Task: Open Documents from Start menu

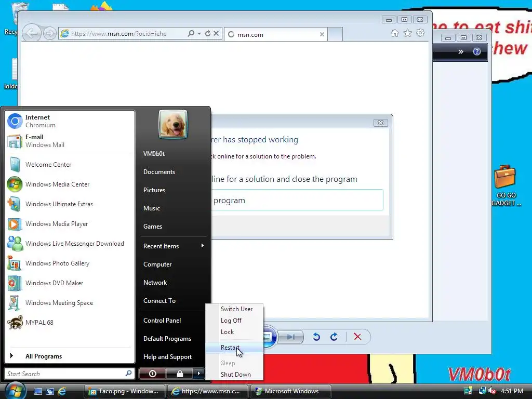Action: click(x=159, y=172)
